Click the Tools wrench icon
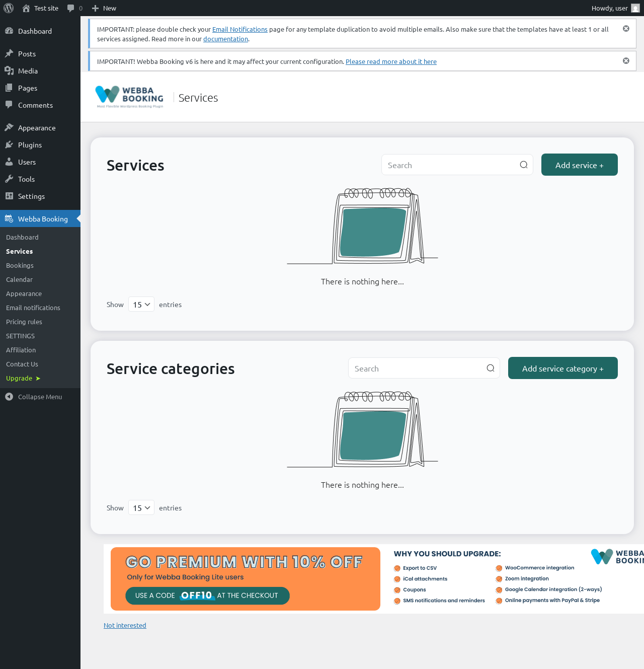 (x=9, y=179)
